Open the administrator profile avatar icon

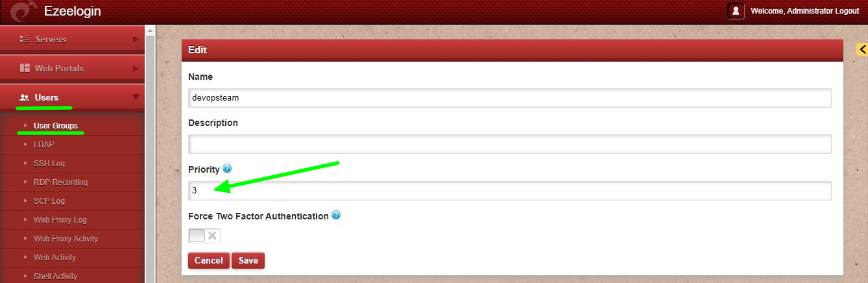[x=736, y=11]
